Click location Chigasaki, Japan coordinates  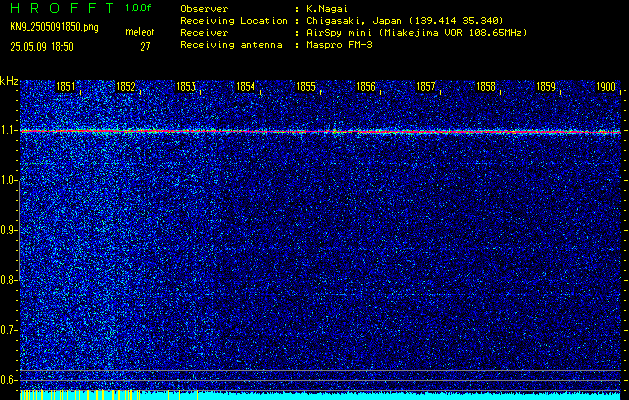(405, 21)
